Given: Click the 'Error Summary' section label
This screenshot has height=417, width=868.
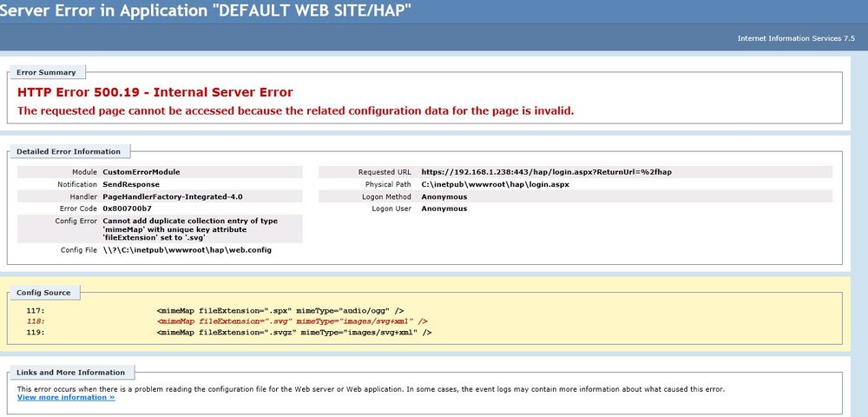Looking at the screenshot, I should [46, 73].
